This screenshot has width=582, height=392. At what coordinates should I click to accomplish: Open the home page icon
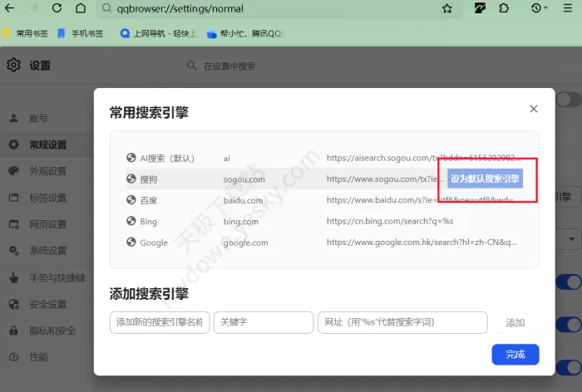point(81,8)
